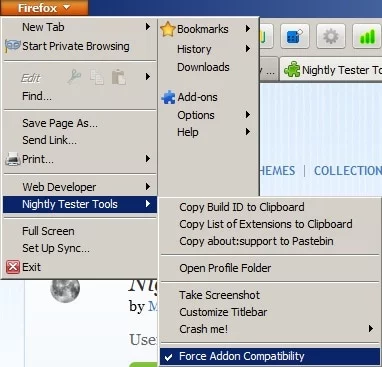Screen dimensions: 382x367
Task: Click the red Exit X icon
Action: pyautogui.click(x=13, y=267)
